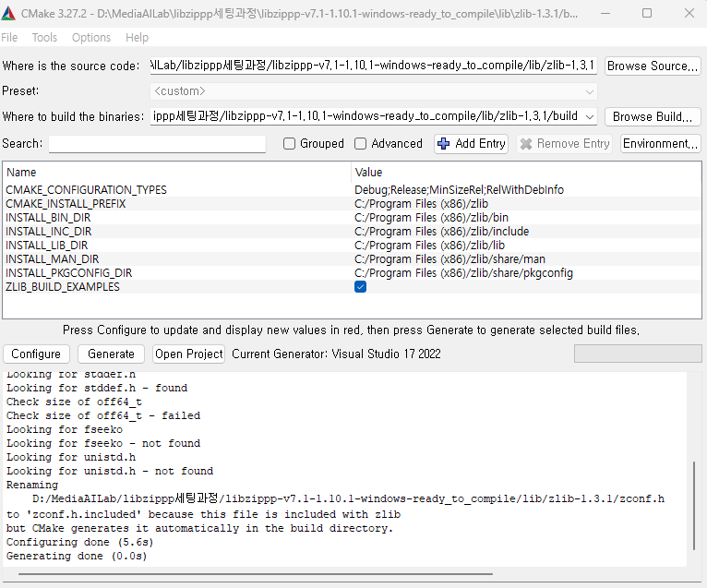Select the INSTALL_BIN_DIR entry

(48, 218)
